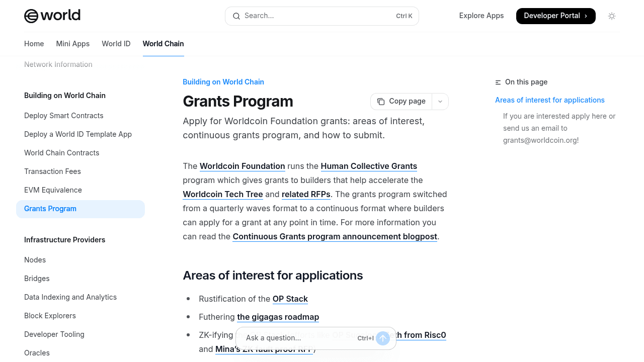Select Oracles from the sidebar

[x=37, y=352]
